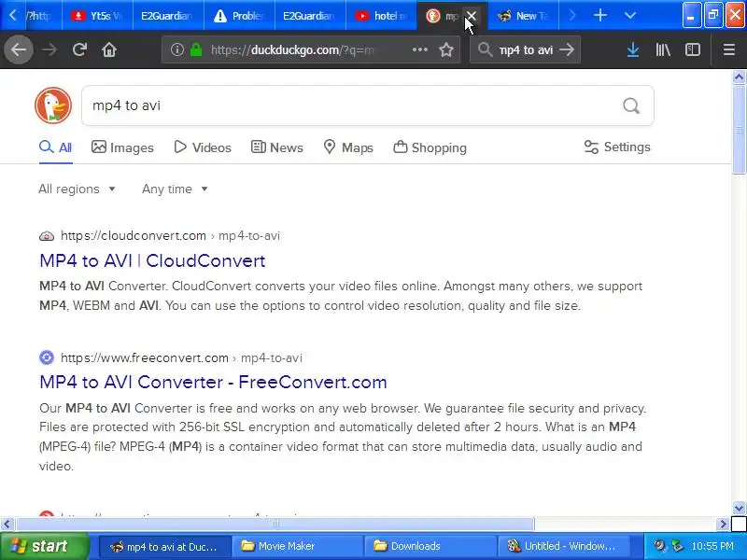Viewport: 747px width, 560px height.
Task: Select the News search category
Action: point(276,147)
